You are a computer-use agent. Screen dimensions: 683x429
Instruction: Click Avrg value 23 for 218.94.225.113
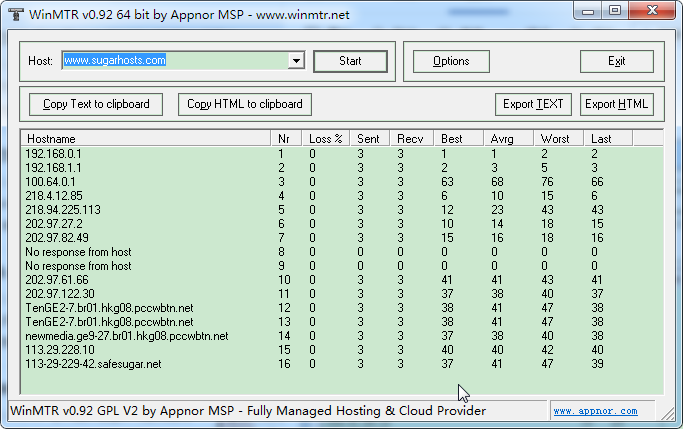pyautogui.click(x=497, y=210)
